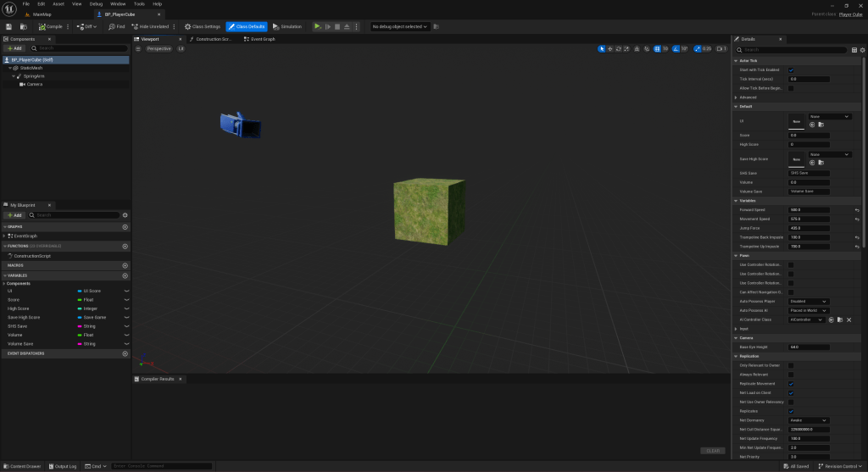Viewport: 868px width, 472px height.
Task: Open Auto Possess Player dropdown
Action: click(x=809, y=301)
